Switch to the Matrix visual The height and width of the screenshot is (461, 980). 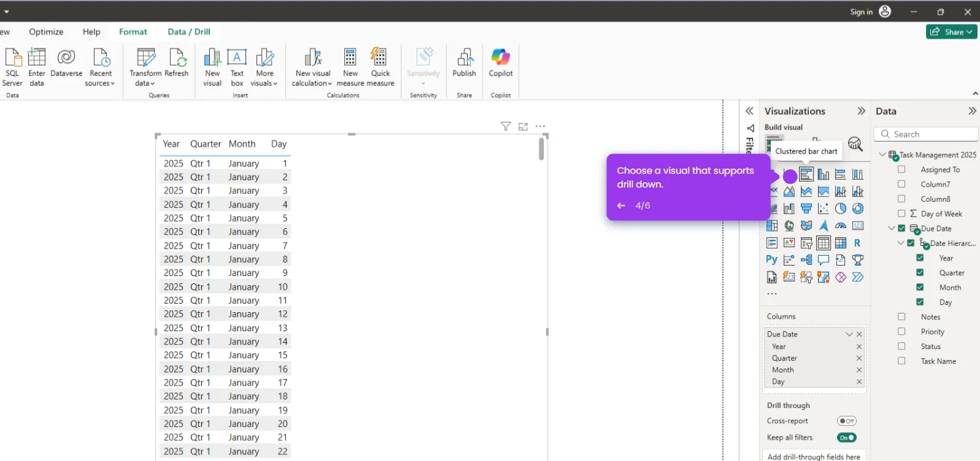coord(840,243)
